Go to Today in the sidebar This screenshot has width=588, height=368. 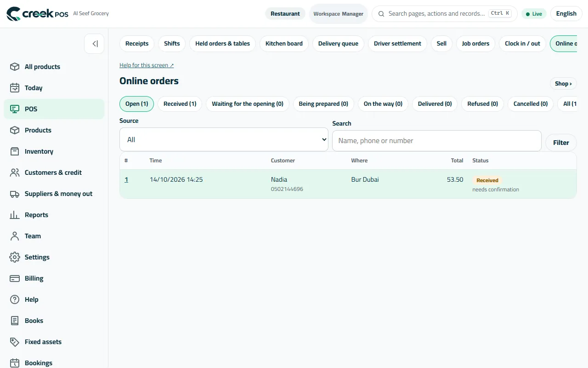(54, 88)
